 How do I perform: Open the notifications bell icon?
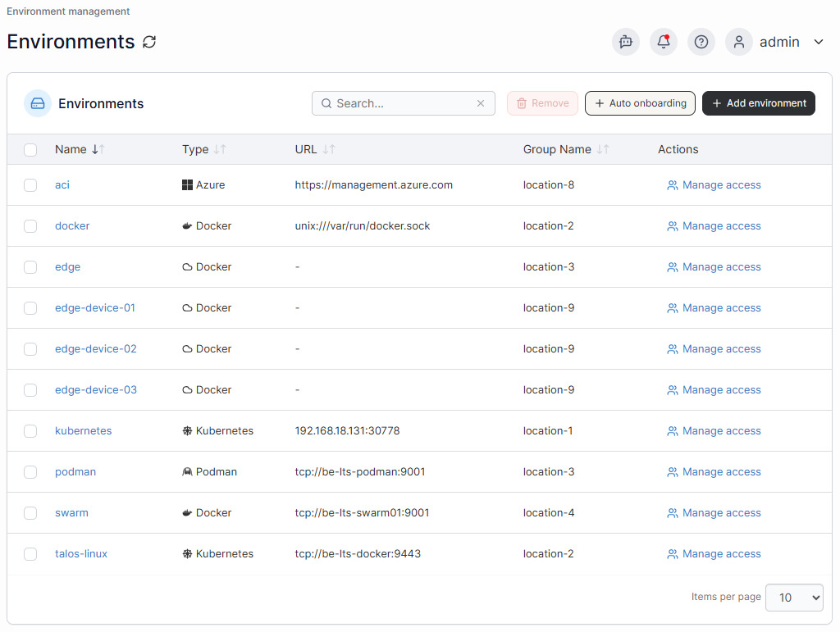[664, 42]
